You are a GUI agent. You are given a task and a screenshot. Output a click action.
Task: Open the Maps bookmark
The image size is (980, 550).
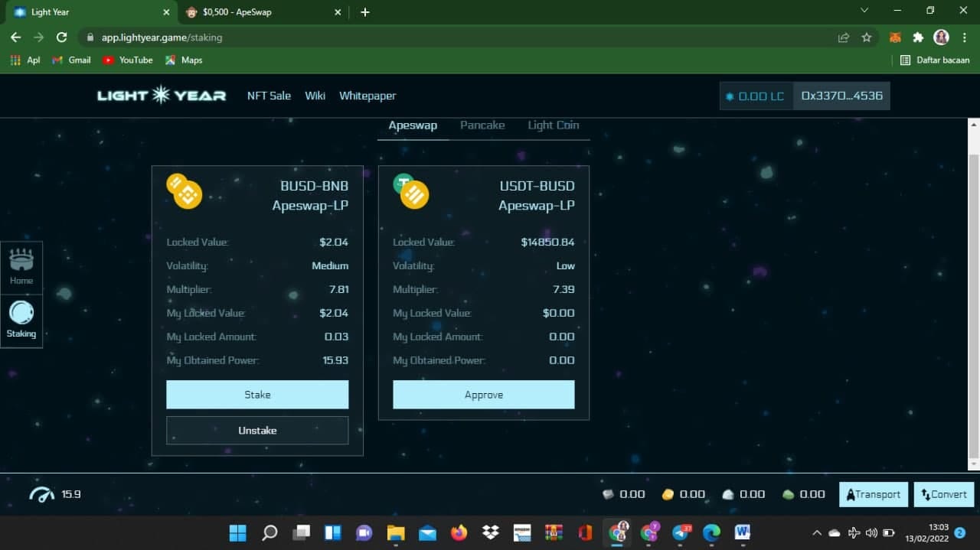click(x=183, y=60)
